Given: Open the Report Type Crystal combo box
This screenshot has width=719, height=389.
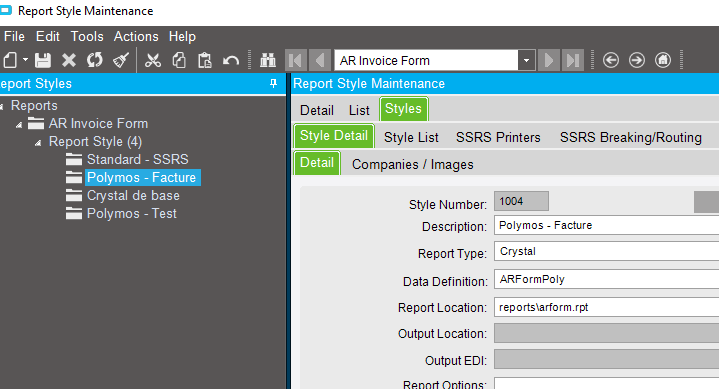Looking at the screenshot, I should (x=606, y=251).
